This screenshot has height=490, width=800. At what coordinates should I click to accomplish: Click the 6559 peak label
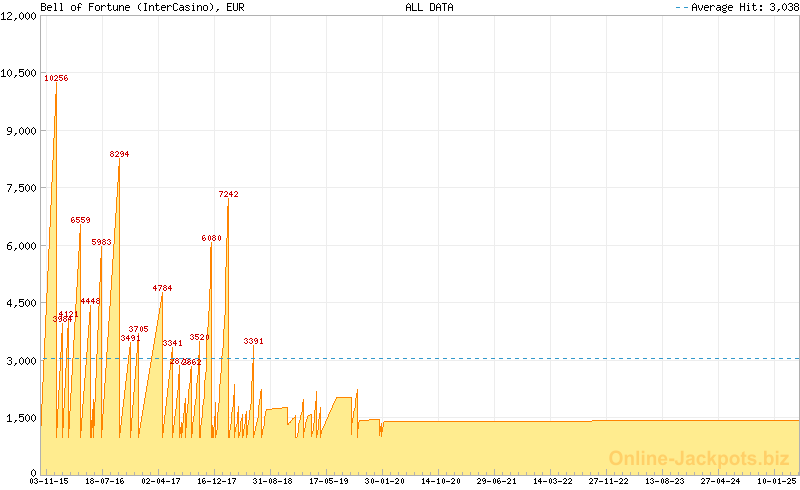(x=80, y=220)
